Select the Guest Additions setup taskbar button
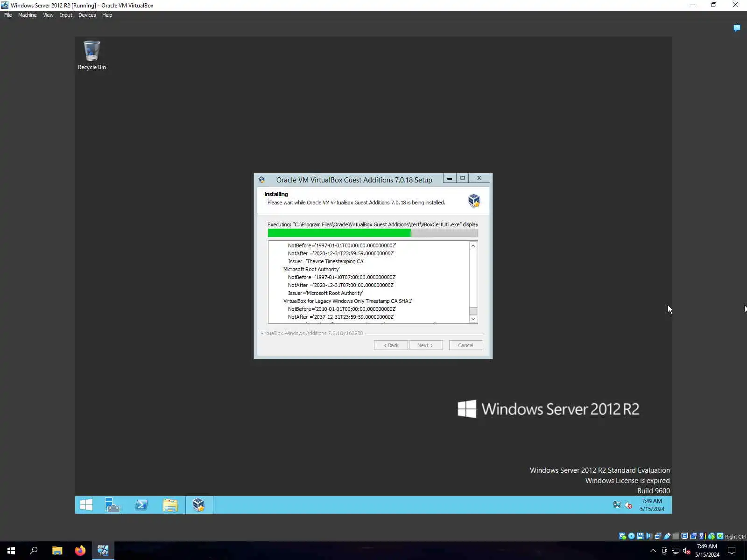 (199, 505)
